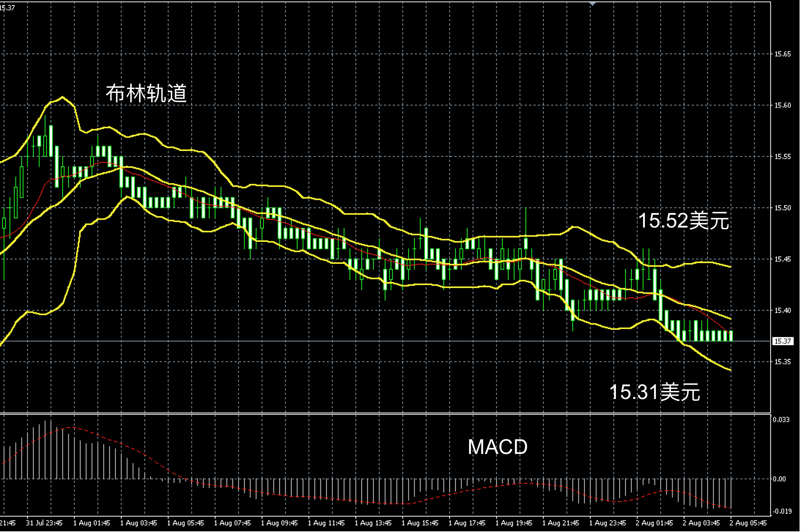Click the 1 Aug 09:45 time label

pos(279,523)
